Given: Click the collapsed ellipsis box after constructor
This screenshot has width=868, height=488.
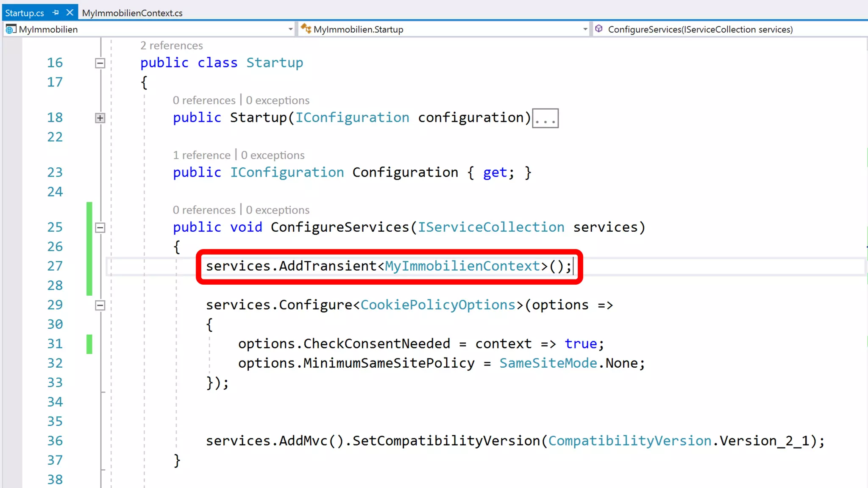Looking at the screenshot, I should (545, 118).
